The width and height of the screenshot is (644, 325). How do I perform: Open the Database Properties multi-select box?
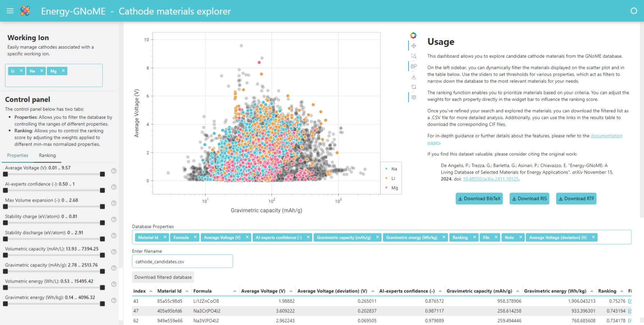(x=381, y=237)
